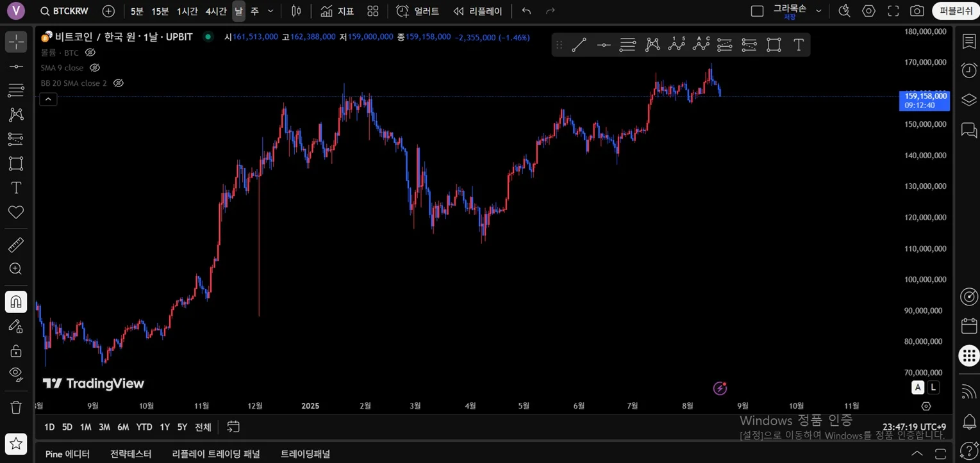Open the candlestick chart type menu
The image size is (980, 463).
pos(295,11)
